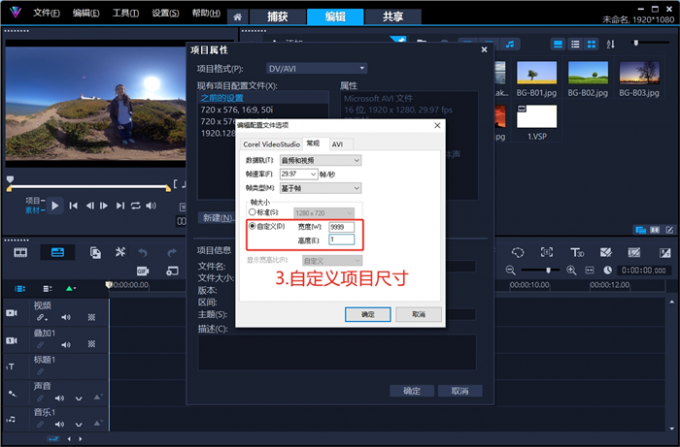Viewport: 680px width, 447px height.
Task: Click the 宽度 field showing 9999
Action: pyautogui.click(x=341, y=227)
